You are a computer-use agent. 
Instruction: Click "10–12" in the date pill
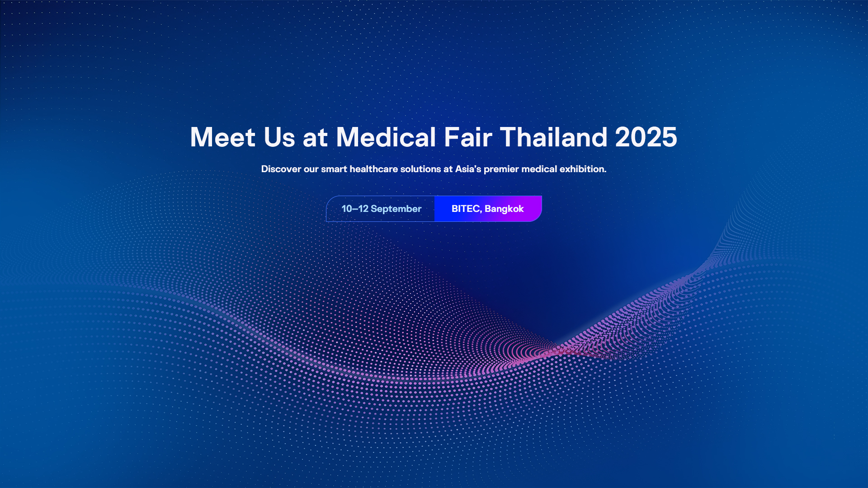pyautogui.click(x=354, y=209)
